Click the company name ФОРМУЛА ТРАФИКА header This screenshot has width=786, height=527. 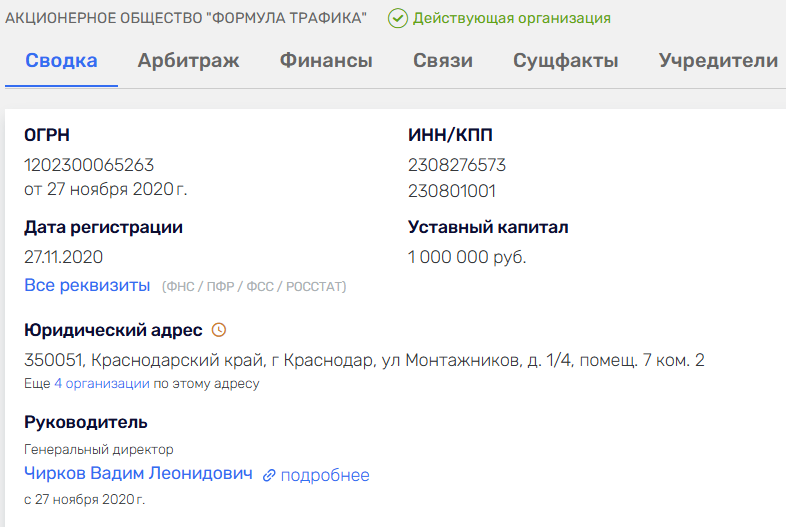tap(187, 18)
